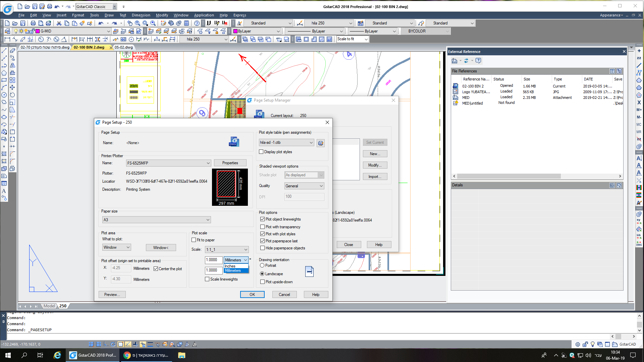The height and width of the screenshot is (362, 644).
Task: Uncheck Plot object lineweights
Action: tap(263, 219)
